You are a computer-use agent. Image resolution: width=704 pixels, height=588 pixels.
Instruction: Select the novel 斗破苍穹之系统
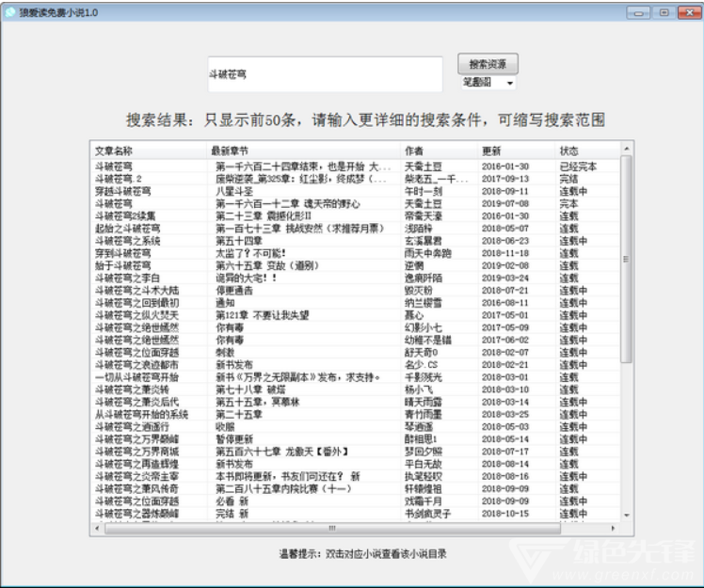point(127,241)
